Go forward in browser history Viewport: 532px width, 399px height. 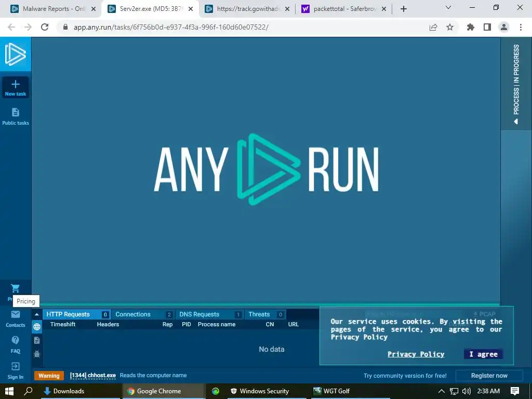pyautogui.click(x=28, y=27)
